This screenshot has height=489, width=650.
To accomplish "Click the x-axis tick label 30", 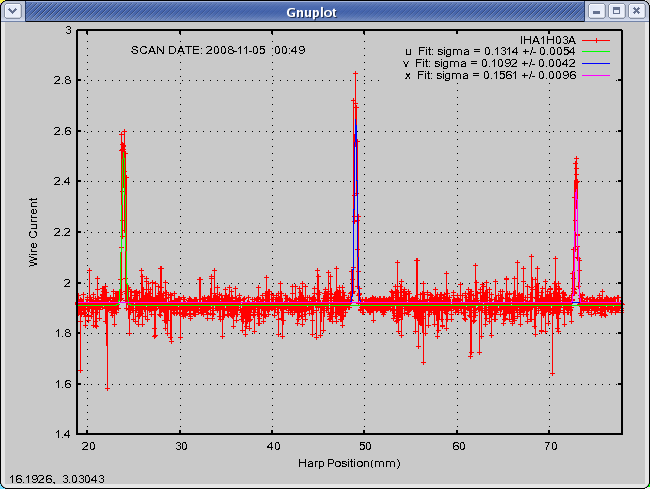I will tap(181, 446).
